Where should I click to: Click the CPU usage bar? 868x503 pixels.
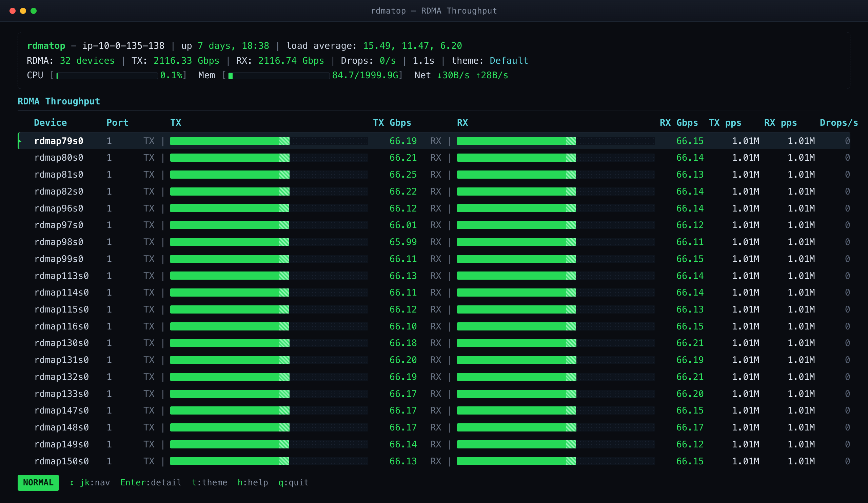pos(107,76)
